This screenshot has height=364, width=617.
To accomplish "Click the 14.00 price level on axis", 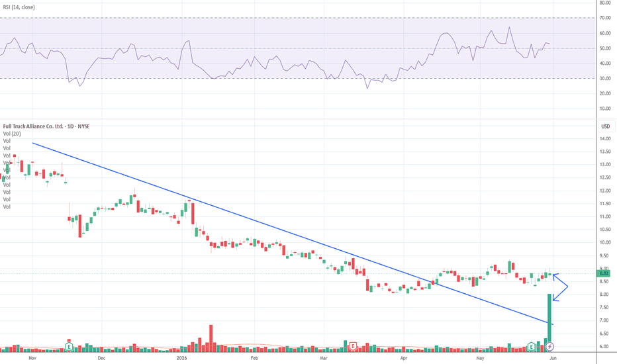I will click(x=605, y=138).
